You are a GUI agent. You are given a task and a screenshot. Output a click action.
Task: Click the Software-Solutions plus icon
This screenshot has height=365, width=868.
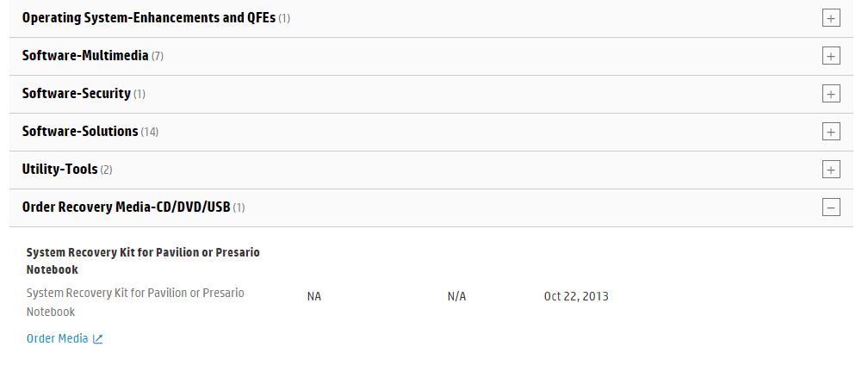coord(831,132)
